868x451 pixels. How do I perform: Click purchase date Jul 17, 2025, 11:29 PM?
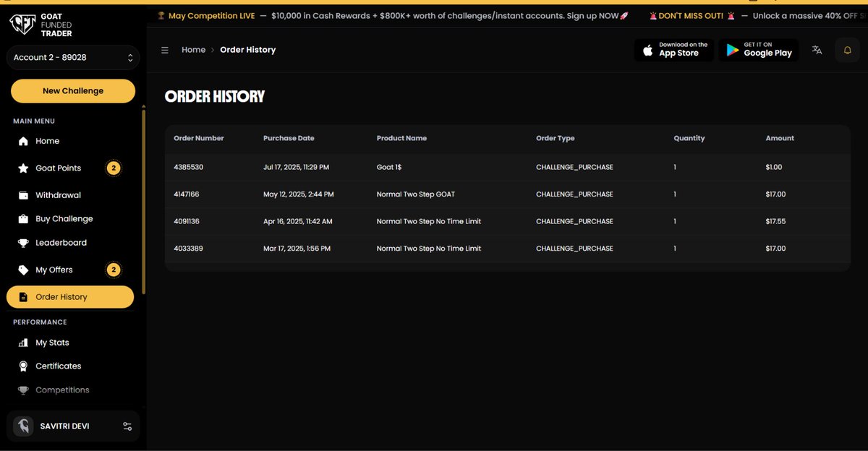click(x=296, y=167)
